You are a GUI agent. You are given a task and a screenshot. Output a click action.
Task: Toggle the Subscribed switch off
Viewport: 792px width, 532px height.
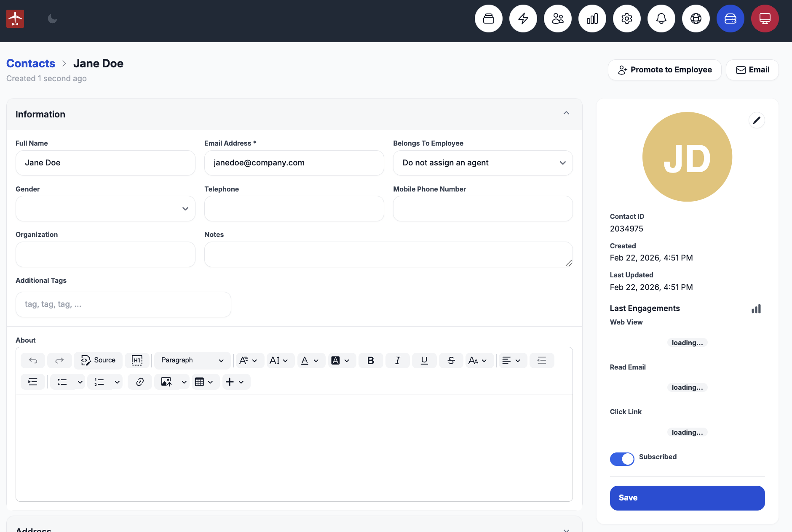point(622,459)
